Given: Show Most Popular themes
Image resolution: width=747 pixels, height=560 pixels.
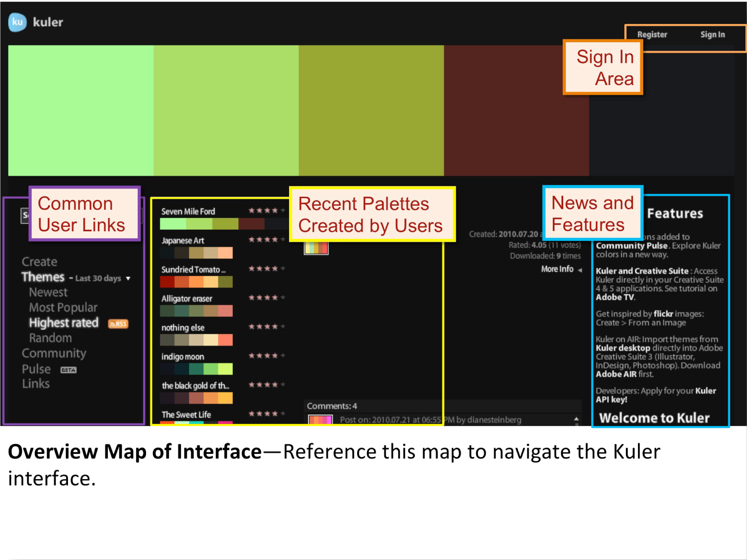Looking at the screenshot, I should (x=63, y=308).
